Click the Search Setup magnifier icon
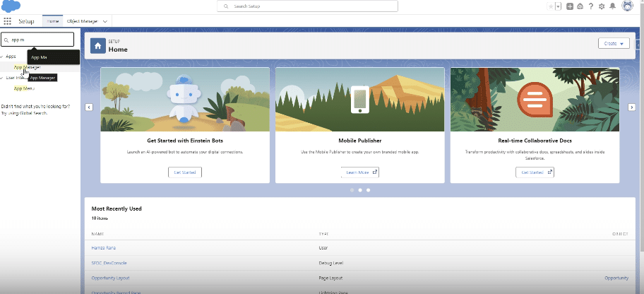This screenshot has width=644, height=294. point(226,6)
